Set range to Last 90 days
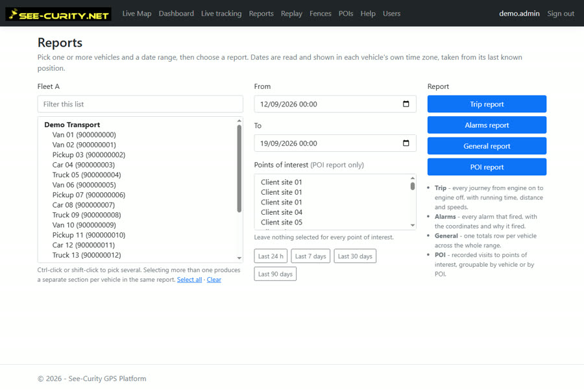 coord(275,274)
